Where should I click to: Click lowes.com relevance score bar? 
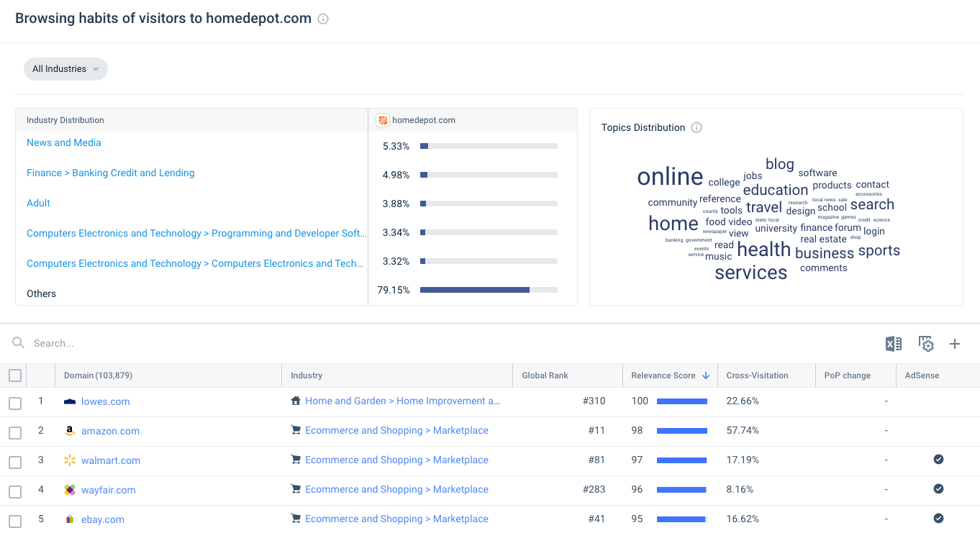[x=682, y=401]
